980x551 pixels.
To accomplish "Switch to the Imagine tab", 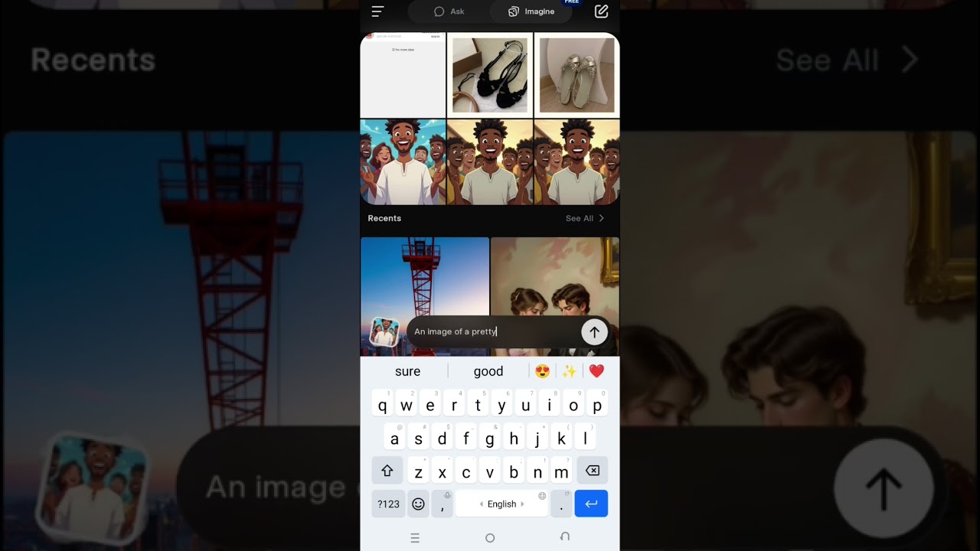I will (x=531, y=11).
